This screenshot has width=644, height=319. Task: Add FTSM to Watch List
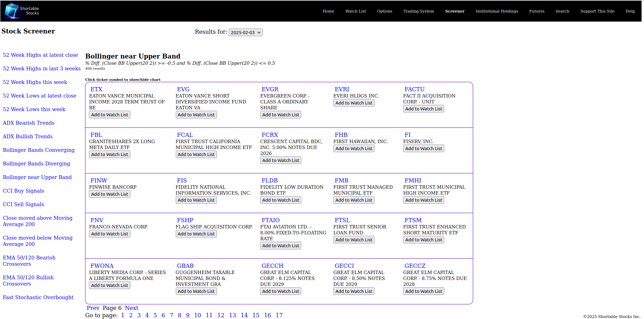coord(424,240)
